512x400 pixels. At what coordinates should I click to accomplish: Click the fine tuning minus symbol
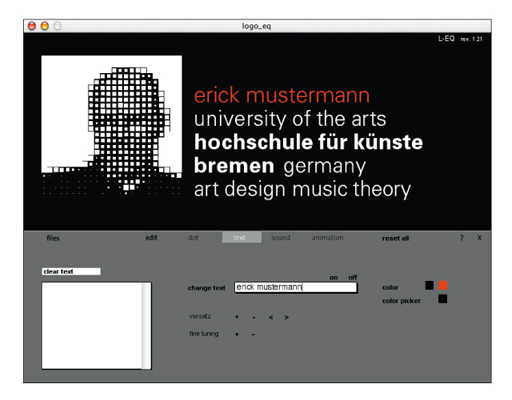click(x=253, y=335)
